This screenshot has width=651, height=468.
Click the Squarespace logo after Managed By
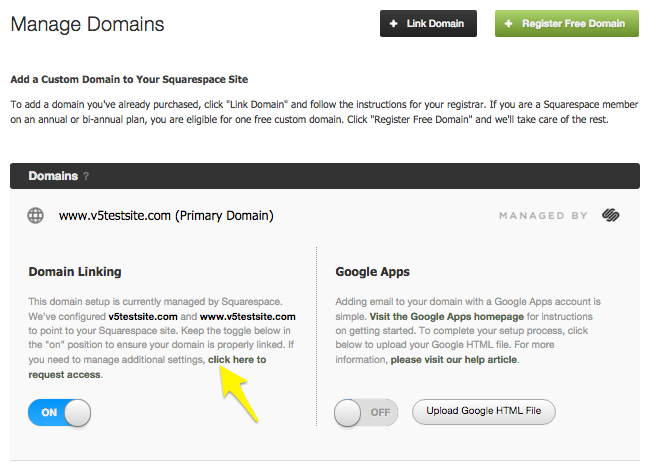click(611, 215)
